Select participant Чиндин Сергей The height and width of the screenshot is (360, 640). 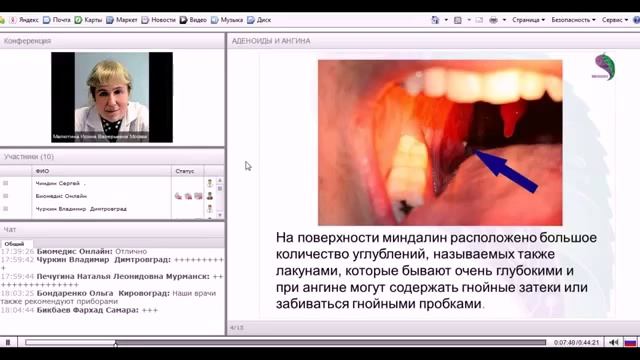58,183
